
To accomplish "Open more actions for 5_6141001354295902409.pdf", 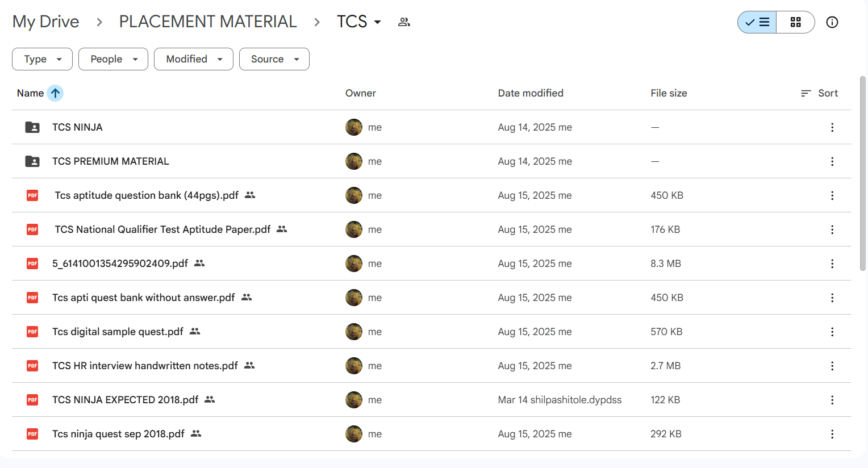I will [832, 264].
